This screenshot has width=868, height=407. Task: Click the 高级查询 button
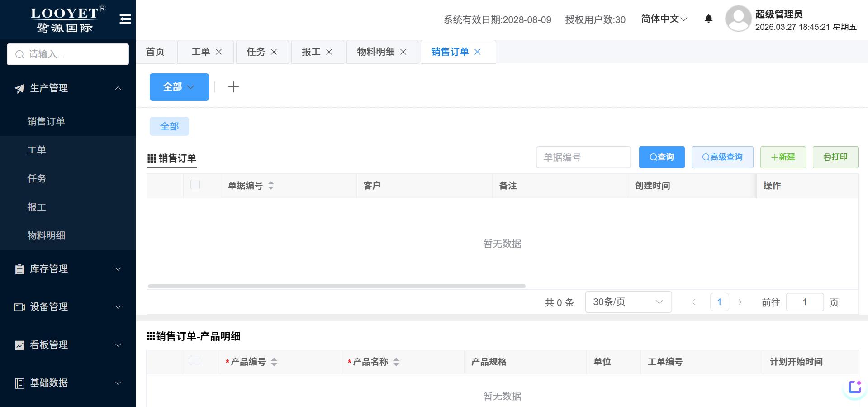pos(722,157)
